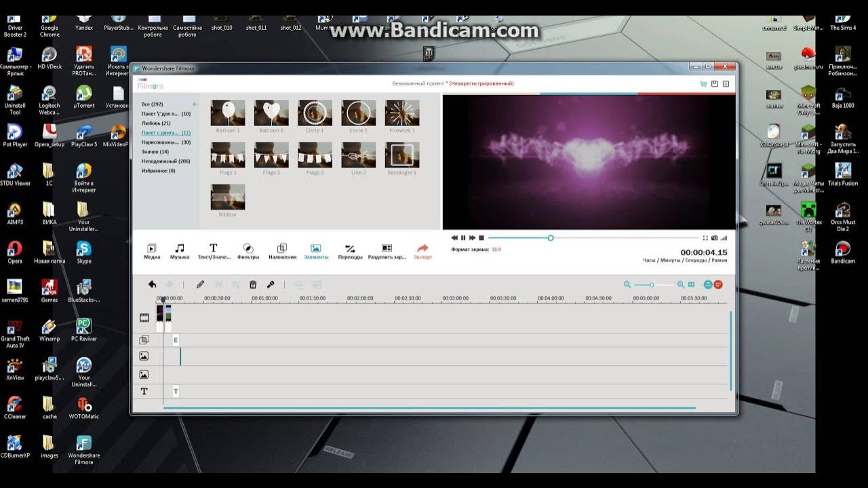
Task: Click the microphone voiceover icon
Action: coord(271,285)
